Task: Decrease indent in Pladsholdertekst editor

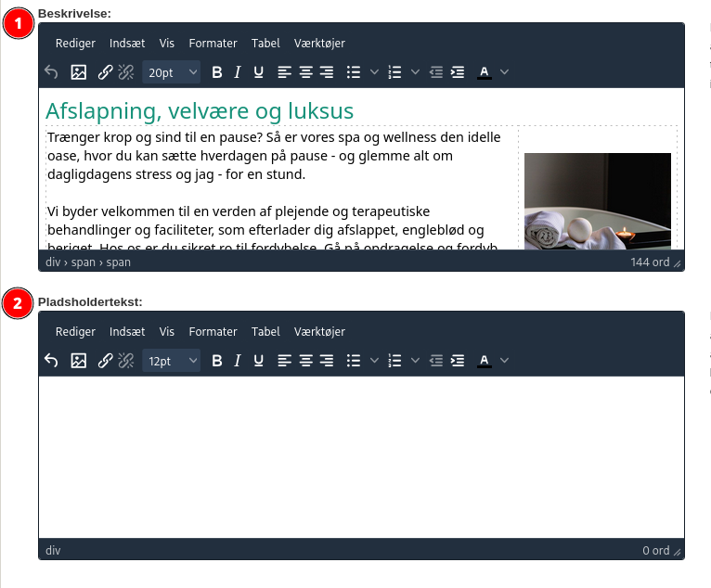Action: point(436,361)
